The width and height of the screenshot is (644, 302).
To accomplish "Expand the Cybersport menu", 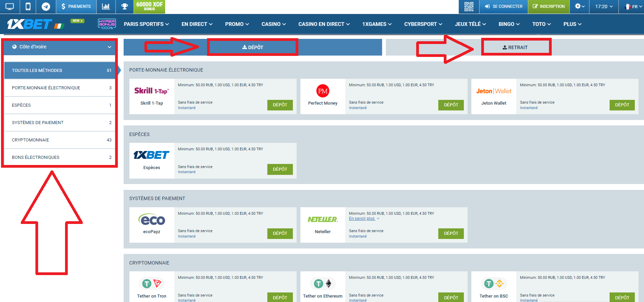I will coord(423,24).
